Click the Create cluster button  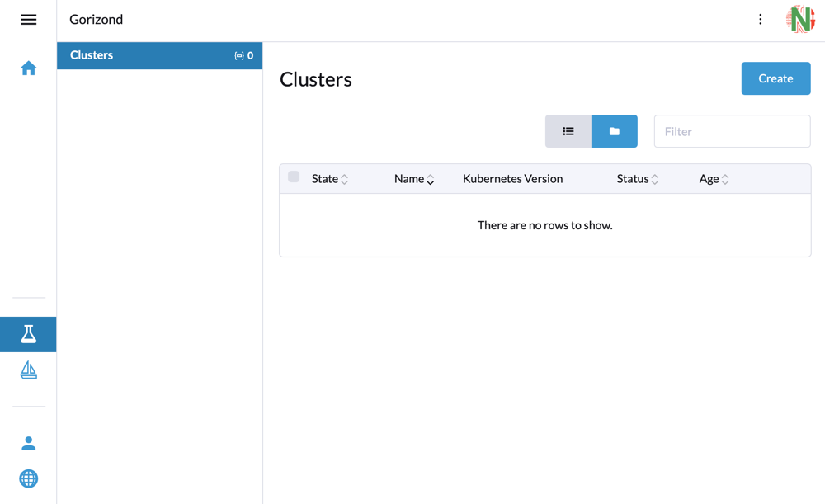pyautogui.click(x=775, y=78)
